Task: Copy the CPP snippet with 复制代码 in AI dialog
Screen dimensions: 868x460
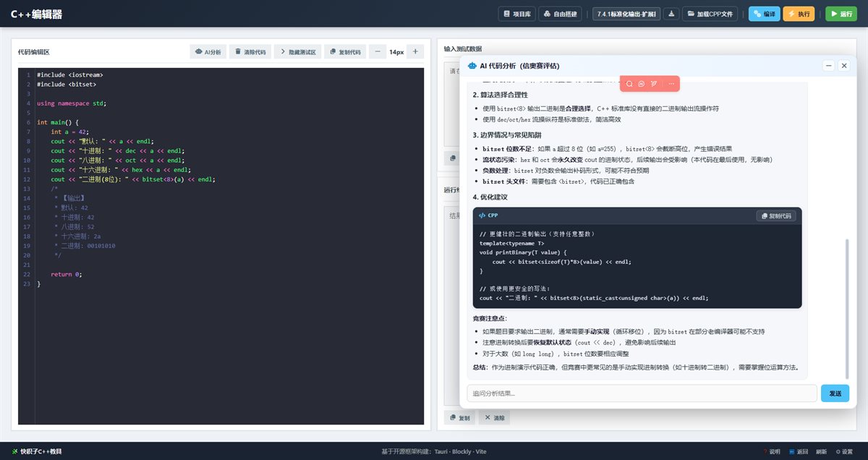Action: coord(776,216)
